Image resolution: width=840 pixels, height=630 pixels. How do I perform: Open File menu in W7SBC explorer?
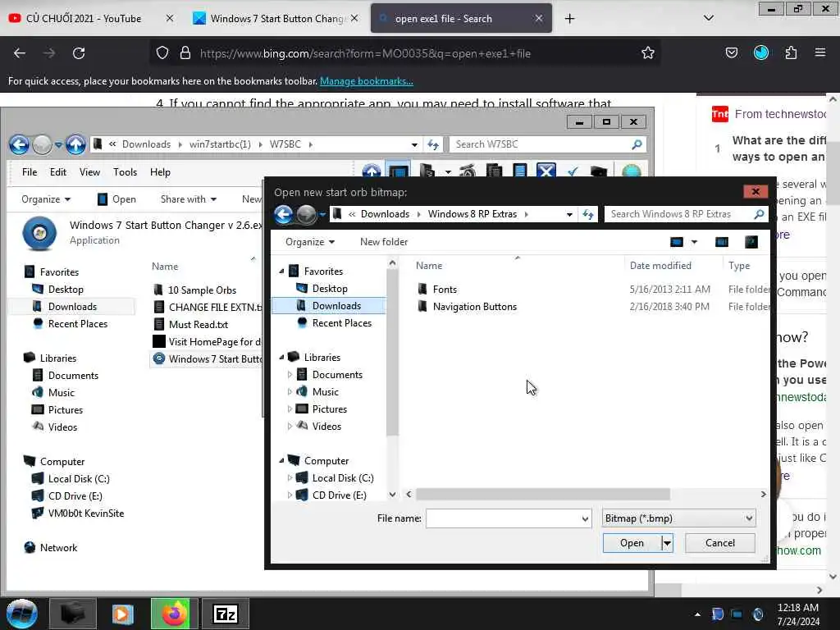point(30,172)
